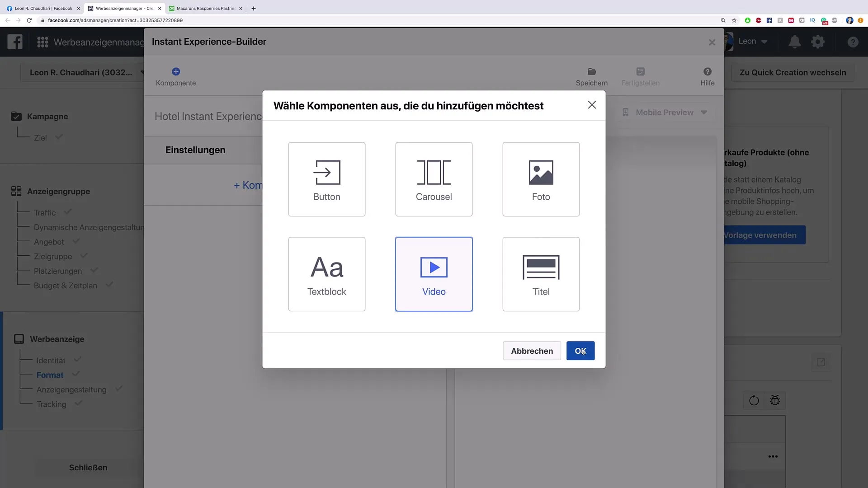Open the Leon profile dropdown

(752, 41)
